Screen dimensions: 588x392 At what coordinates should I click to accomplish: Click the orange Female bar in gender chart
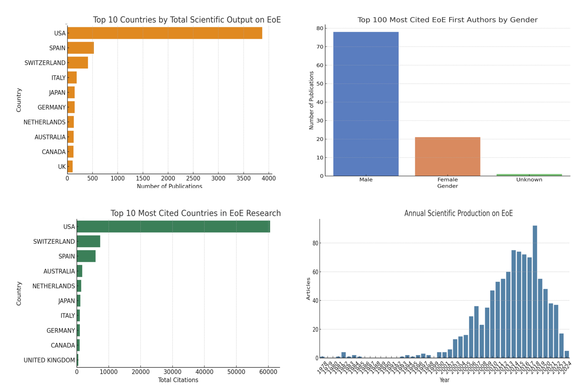[448, 156]
